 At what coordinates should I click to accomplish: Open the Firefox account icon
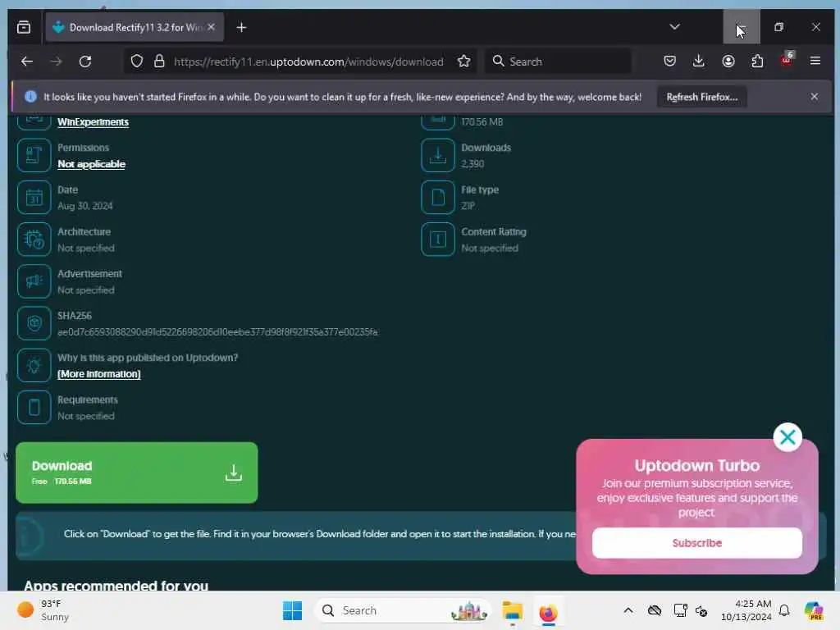click(728, 61)
